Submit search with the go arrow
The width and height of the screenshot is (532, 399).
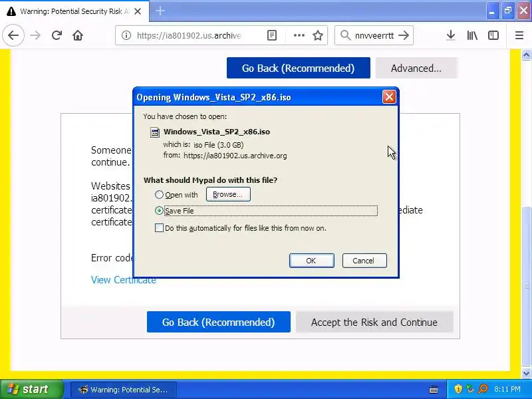point(404,35)
